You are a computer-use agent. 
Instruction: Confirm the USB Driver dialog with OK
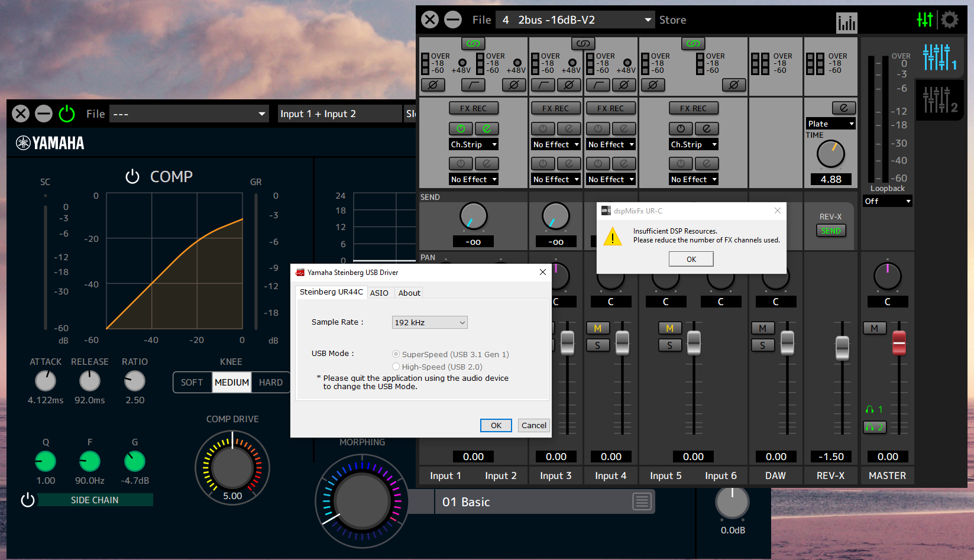point(496,425)
